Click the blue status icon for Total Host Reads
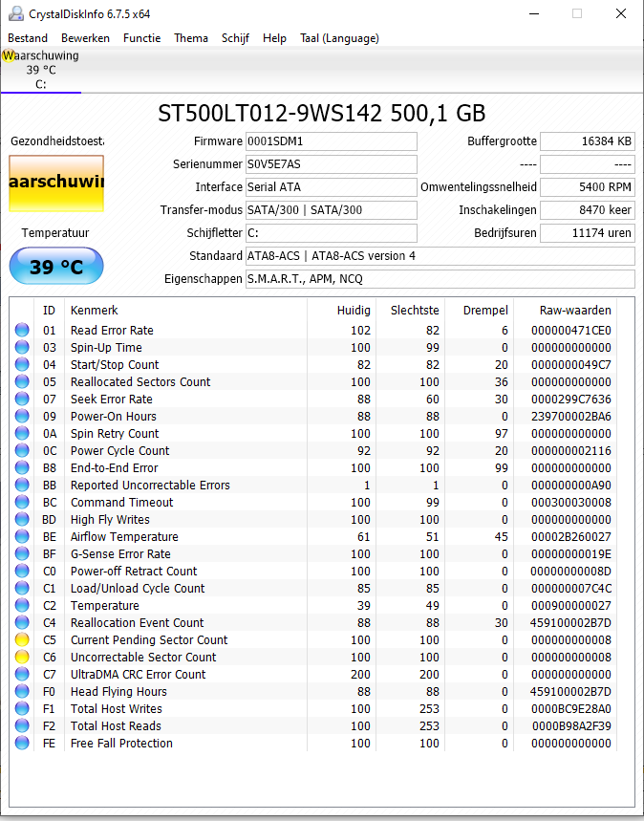 [x=22, y=725]
